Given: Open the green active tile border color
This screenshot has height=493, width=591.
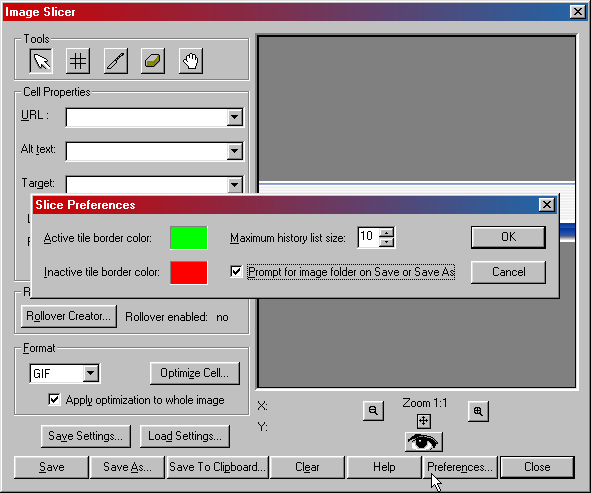Looking at the screenshot, I should tap(188, 238).
